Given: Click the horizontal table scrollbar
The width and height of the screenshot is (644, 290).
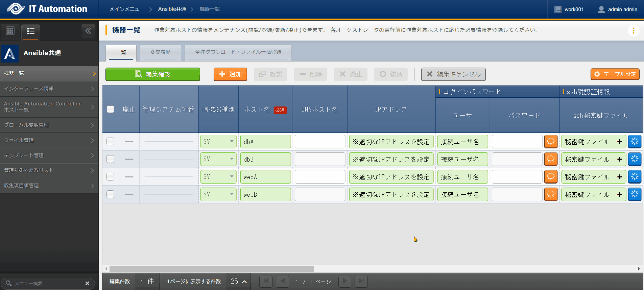Looking at the screenshot, I should coord(211,269).
